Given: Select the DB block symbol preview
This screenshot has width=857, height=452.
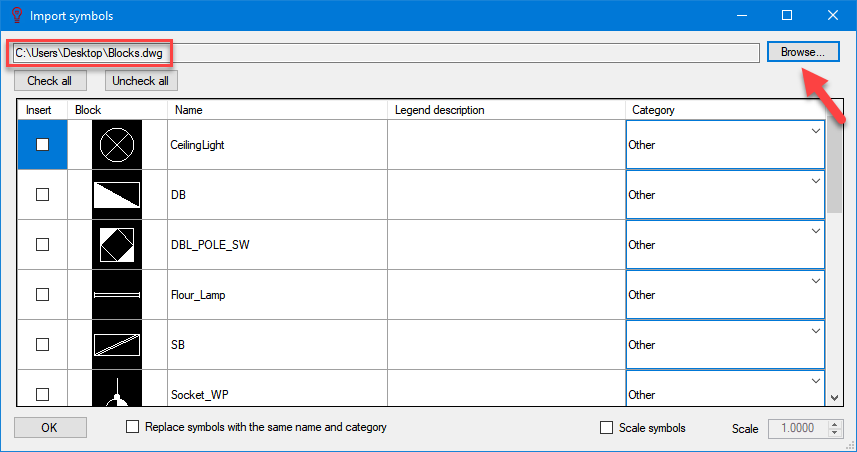Looking at the screenshot, I should [117, 195].
